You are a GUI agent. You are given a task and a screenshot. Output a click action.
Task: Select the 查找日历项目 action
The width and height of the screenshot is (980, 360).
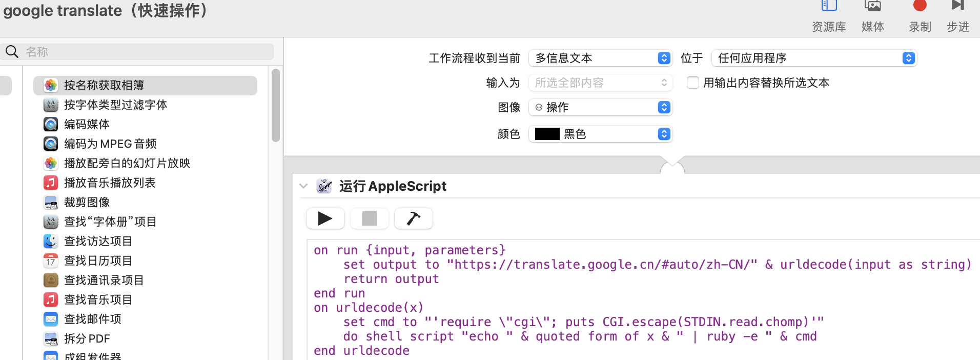tap(145, 261)
